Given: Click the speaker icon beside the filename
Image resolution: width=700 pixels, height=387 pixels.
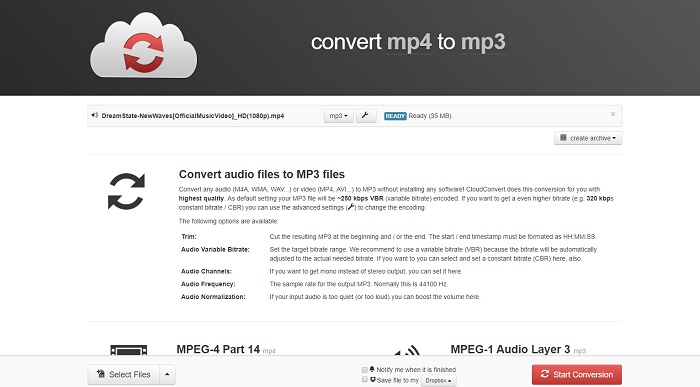Looking at the screenshot, I should tap(95, 115).
